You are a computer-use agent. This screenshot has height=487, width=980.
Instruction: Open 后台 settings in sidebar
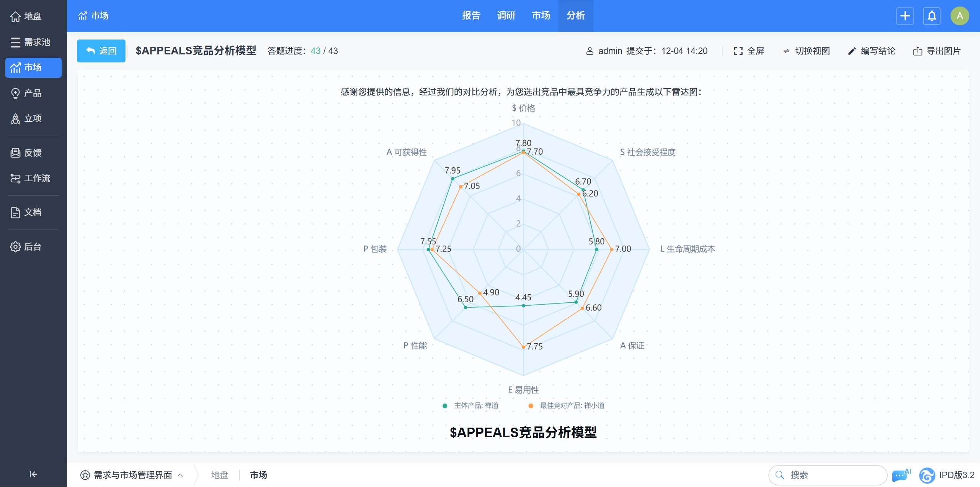point(33,247)
